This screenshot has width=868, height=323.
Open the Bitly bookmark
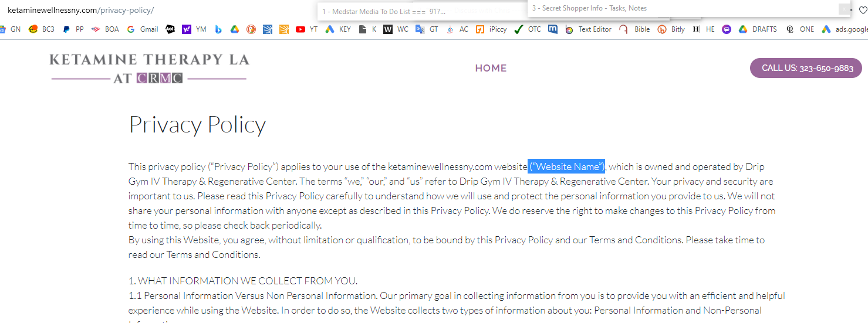(671, 29)
